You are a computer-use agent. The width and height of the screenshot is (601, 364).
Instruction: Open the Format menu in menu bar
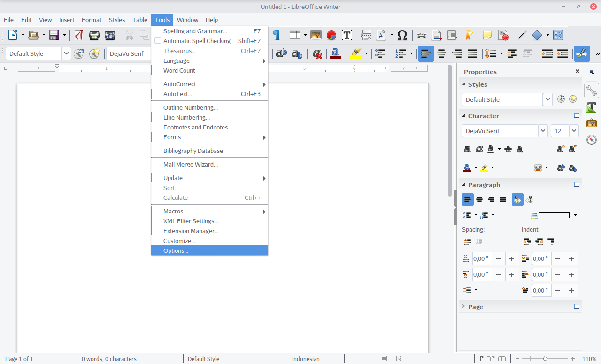(92, 20)
